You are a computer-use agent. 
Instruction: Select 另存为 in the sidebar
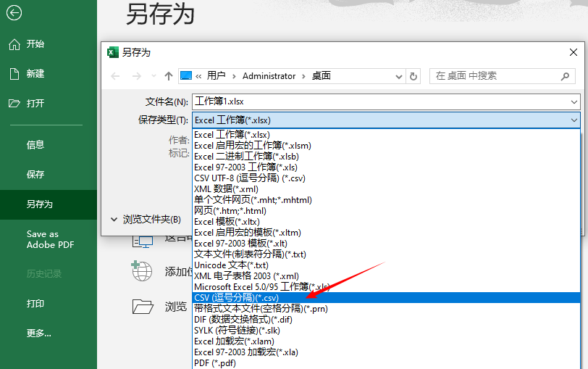[x=49, y=204]
